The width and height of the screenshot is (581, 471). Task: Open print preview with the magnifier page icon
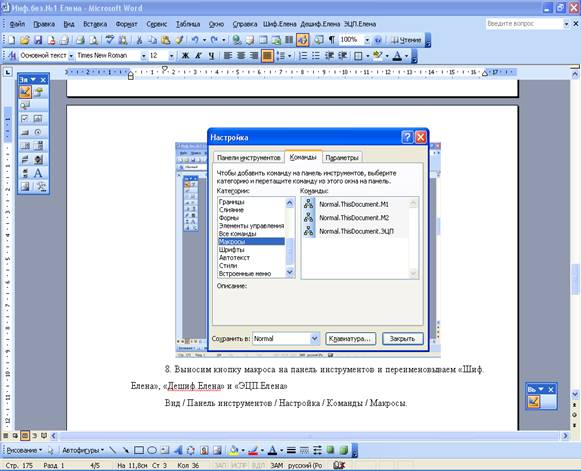click(x=94, y=40)
